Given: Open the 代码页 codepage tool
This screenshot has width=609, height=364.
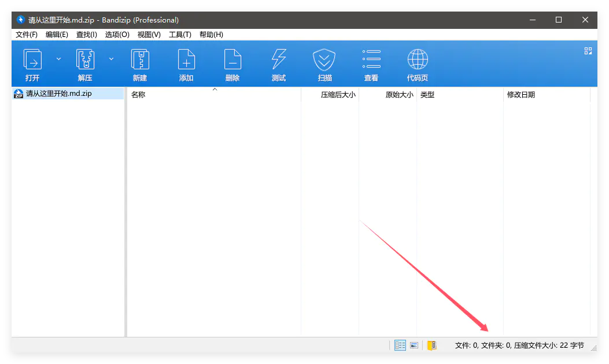Looking at the screenshot, I should point(417,64).
